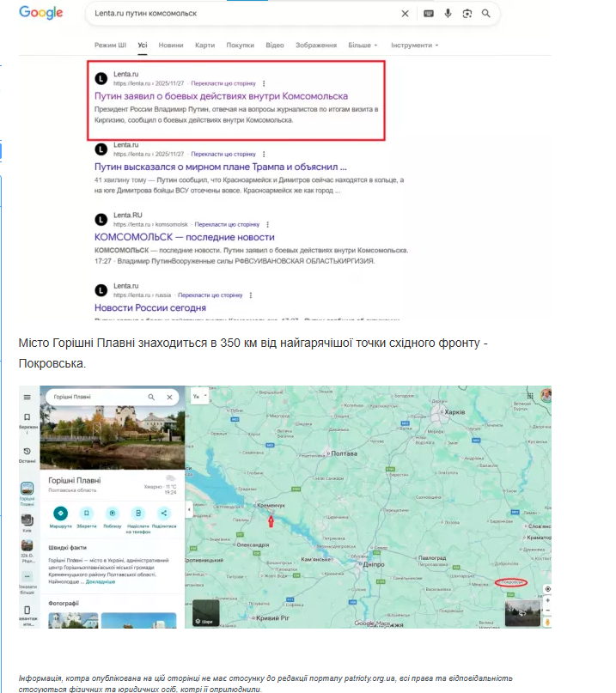
Task: Collapse the Maps side panel arrow
Action: [x=189, y=509]
